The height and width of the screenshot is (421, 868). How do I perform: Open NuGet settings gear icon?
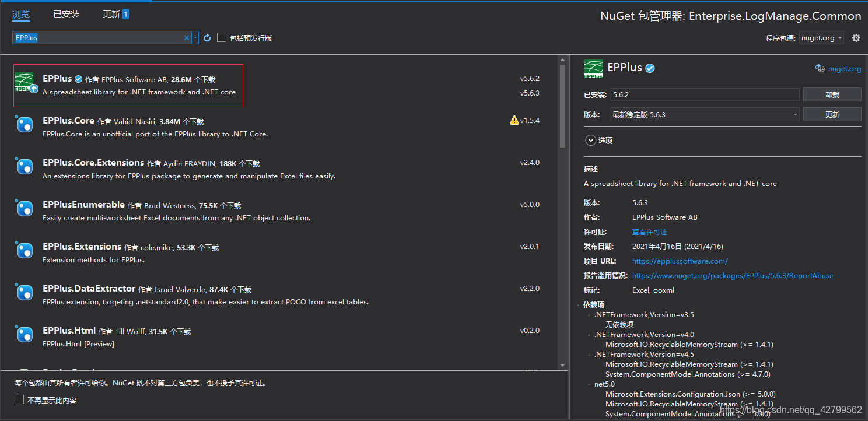click(x=856, y=38)
